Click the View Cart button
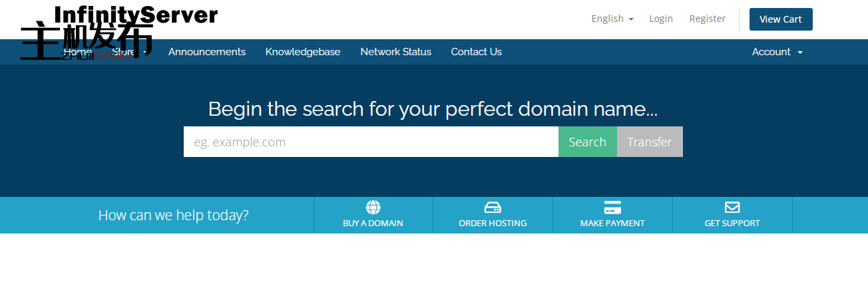The image size is (868, 296). pyautogui.click(x=780, y=19)
